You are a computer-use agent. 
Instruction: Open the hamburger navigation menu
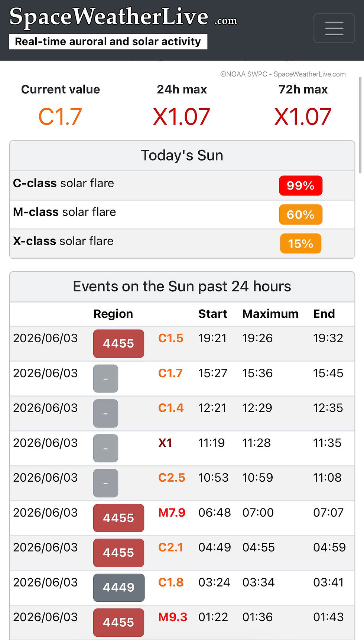334,28
